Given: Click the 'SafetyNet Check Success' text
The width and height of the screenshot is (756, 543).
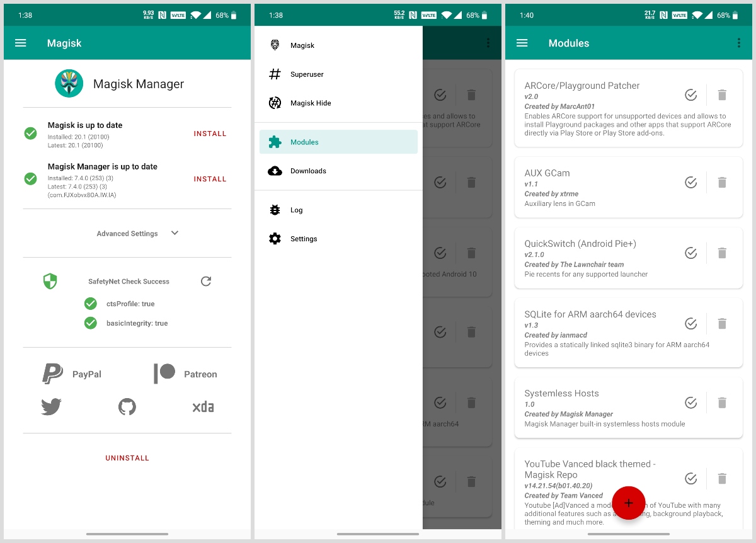Looking at the screenshot, I should point(129,282).
